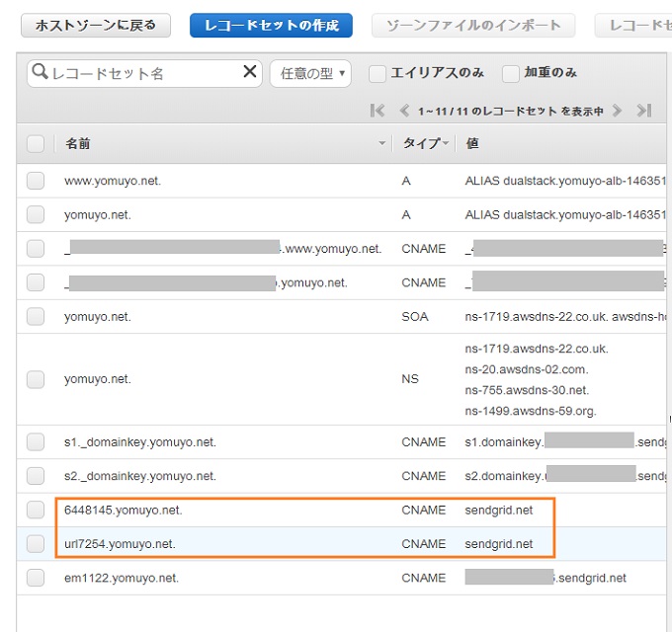Open the 任意の型 type filter dropdown
The image size is (672, 632).
[310, 74]
